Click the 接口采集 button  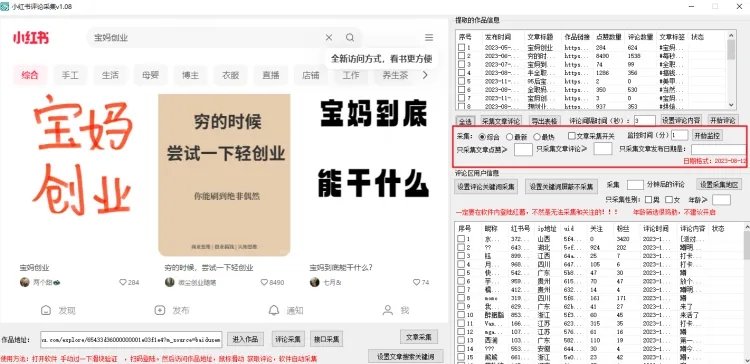click(x=327, y=339)
